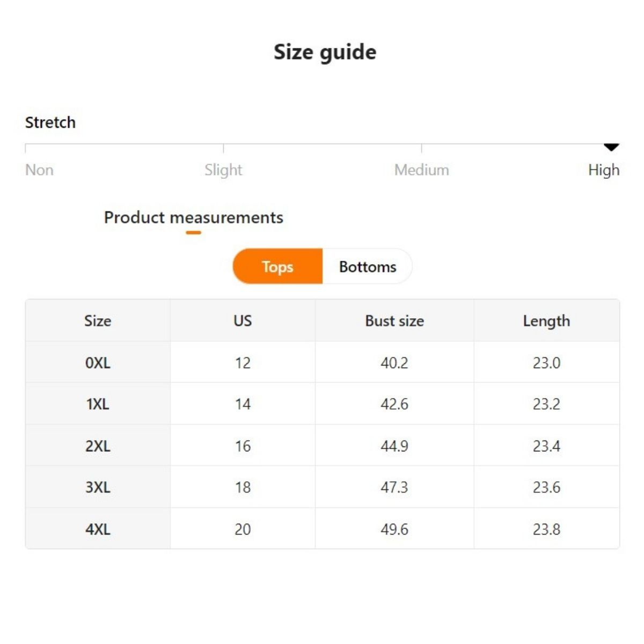Select the 4XL size row label
The width and height of the screenshot is (644, 644).
[x=98, y=529]
